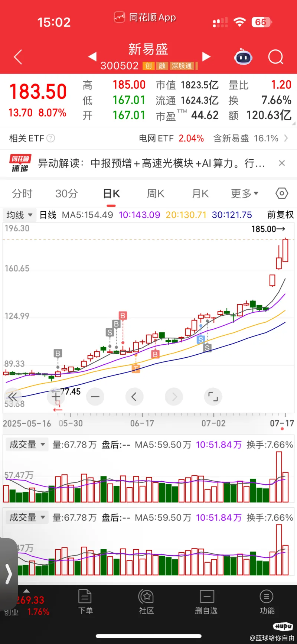The image size is (297, 644).
Task: Select 日K daily chart tab
Action: click(x=111, y=193)
